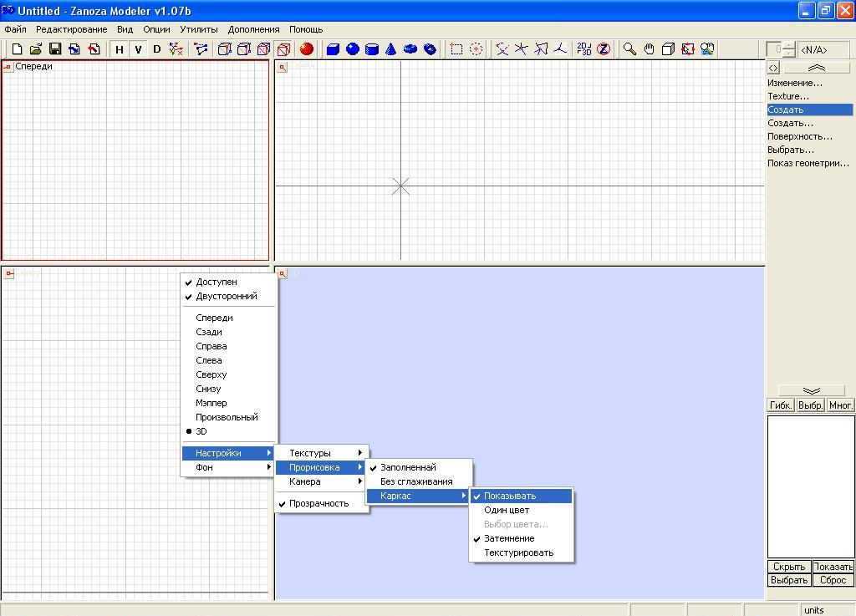Toggle the Прозрачность setting
This screenshot has width=856, height=616.
pos(318,503)
